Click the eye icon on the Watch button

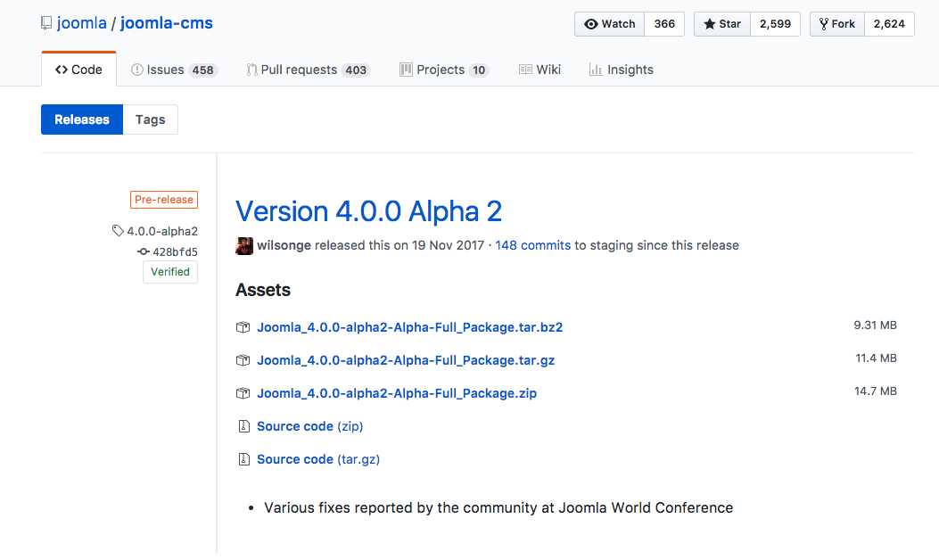click(x=590, y=24)
